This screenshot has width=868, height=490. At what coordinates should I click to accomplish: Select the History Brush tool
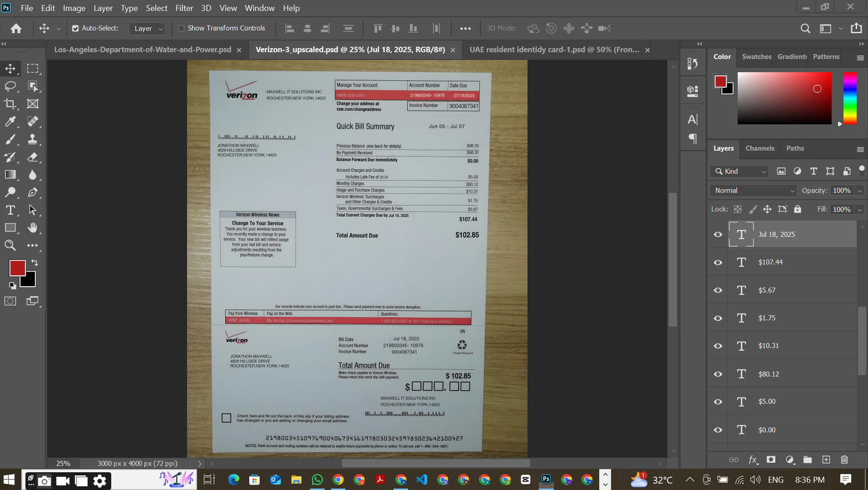[10, 157]
